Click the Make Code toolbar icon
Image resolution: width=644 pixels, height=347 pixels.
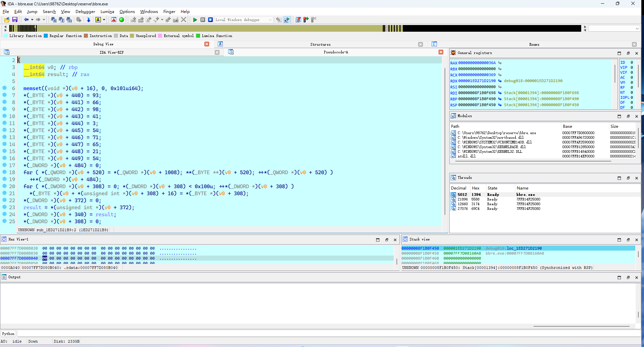[x=133, y=20]
